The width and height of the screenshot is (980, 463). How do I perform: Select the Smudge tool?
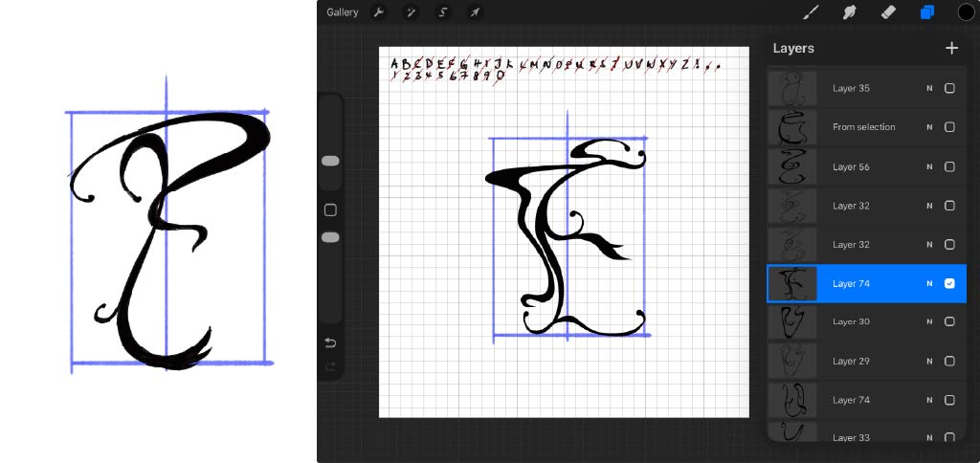[848, 12]
